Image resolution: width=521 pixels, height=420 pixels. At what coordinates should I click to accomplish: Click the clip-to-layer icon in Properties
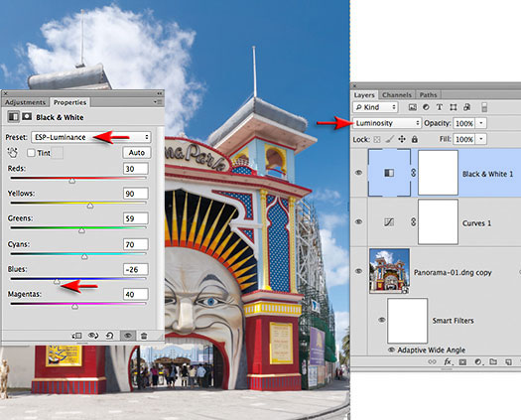pos(76,336)
